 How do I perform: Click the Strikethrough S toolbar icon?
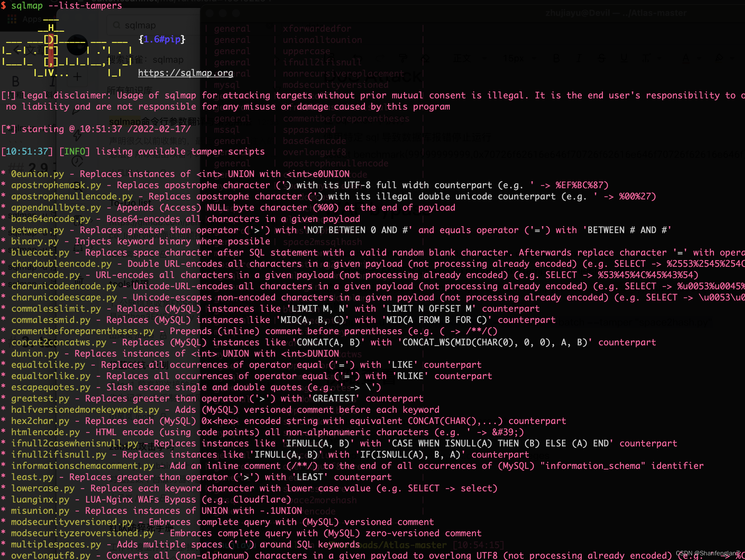click(x=601, y=58)
